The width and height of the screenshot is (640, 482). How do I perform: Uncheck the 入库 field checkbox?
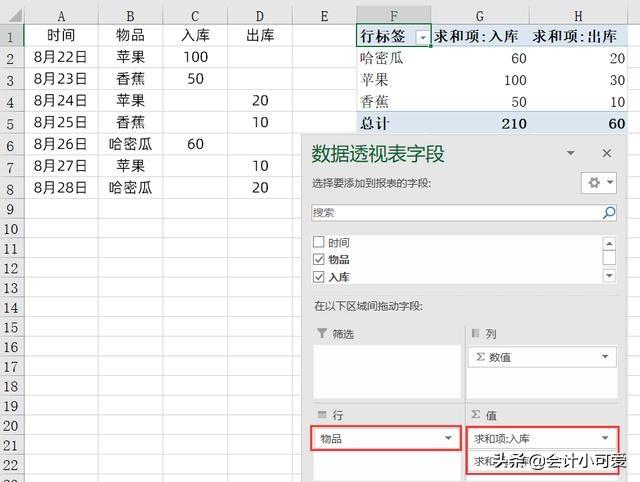tap(318, 277)
